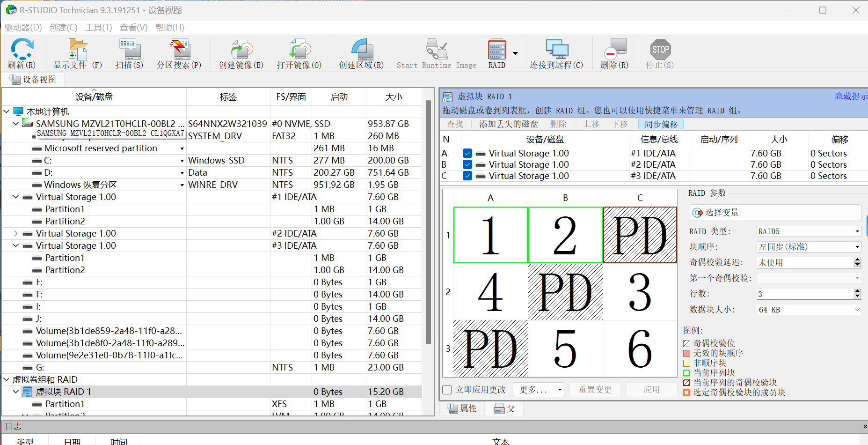Open the 数据块大小 64 KB dropdown

pos(809,310)
